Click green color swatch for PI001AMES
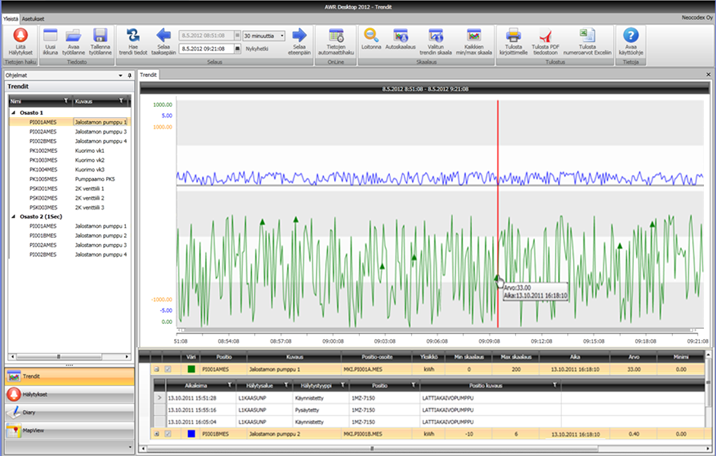The image size is (716, 456). (191, 369)
